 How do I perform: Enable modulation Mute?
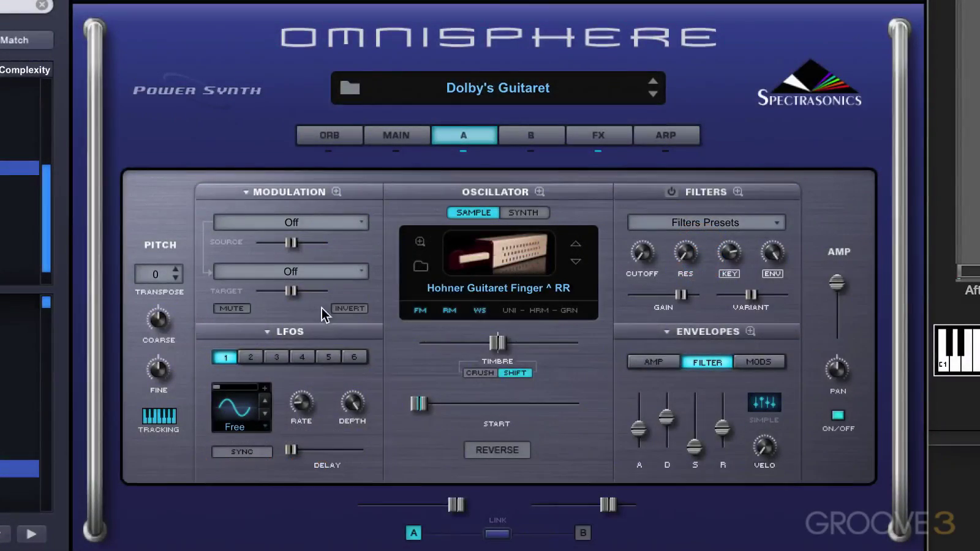point(232,308)
